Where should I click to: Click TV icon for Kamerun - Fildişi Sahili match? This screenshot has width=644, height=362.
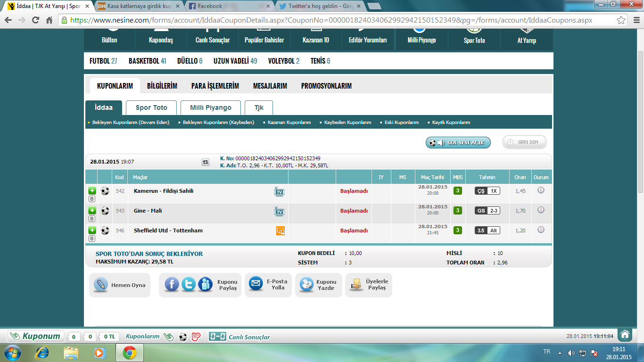(280, 191)
